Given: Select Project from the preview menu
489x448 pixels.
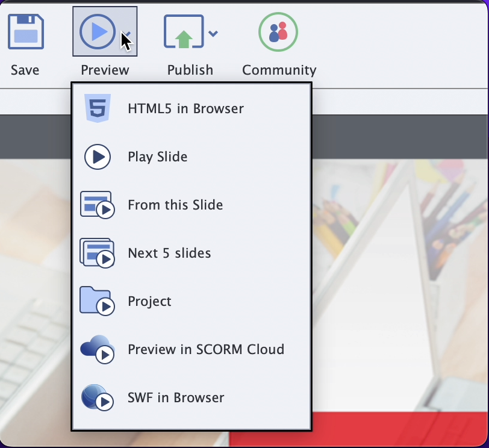Looking at the screenshot, I should pyautogui.click(x=149, y=301).
